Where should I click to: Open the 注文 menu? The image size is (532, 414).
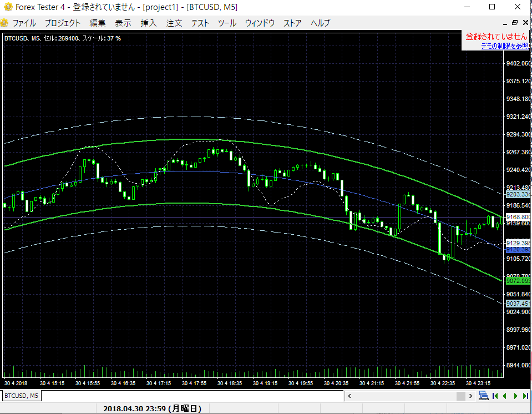[174, 23]
